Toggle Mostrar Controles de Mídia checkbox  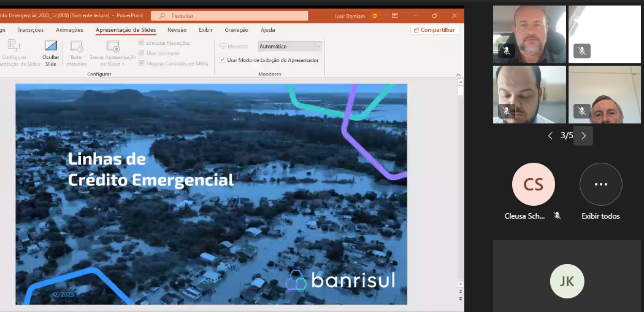(142, 63)
